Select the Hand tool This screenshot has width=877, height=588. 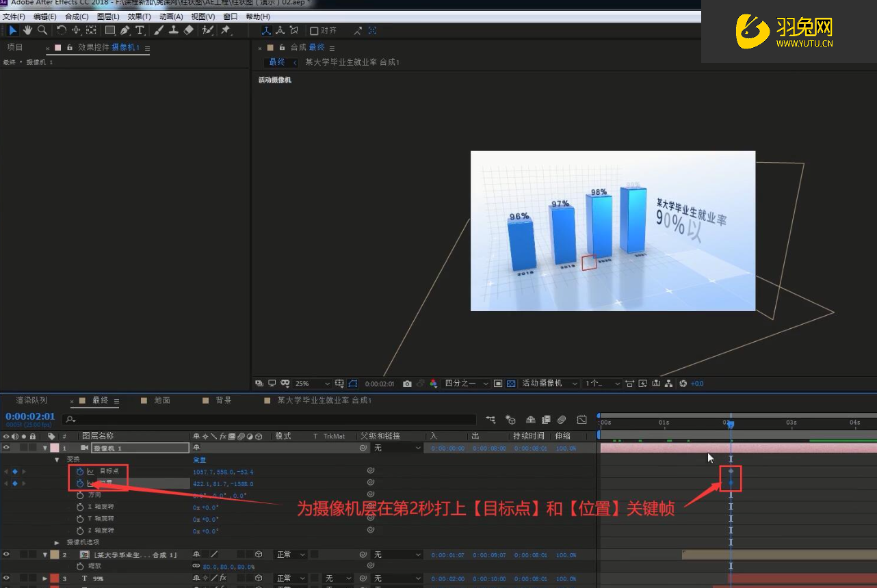(x=27, y=30)
